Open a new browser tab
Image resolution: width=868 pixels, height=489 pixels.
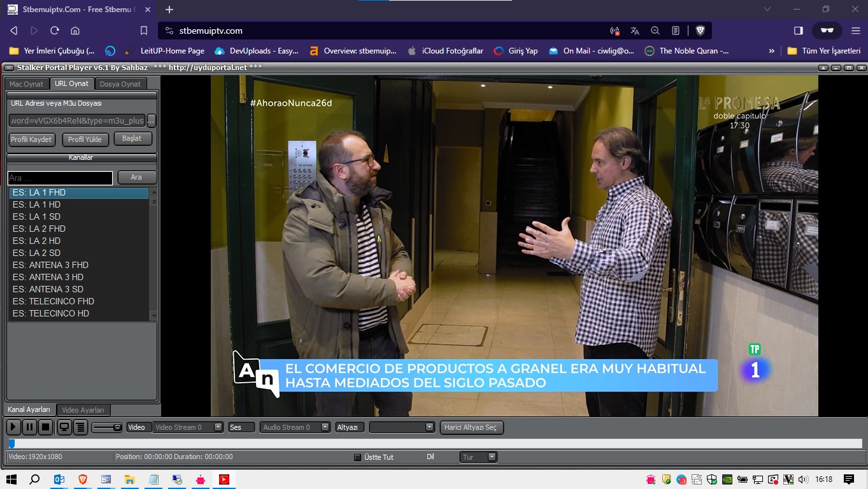point(169,10)
